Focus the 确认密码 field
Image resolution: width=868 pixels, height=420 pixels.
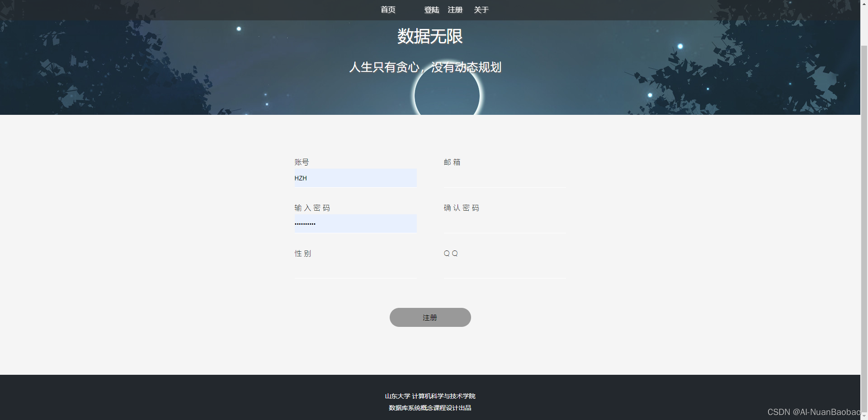tap(505, 224)
